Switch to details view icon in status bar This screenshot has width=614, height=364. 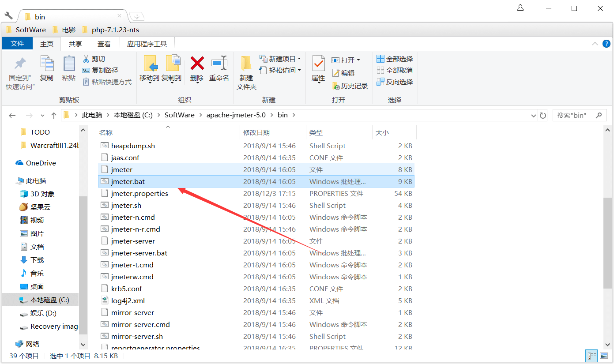click(591, 356)
